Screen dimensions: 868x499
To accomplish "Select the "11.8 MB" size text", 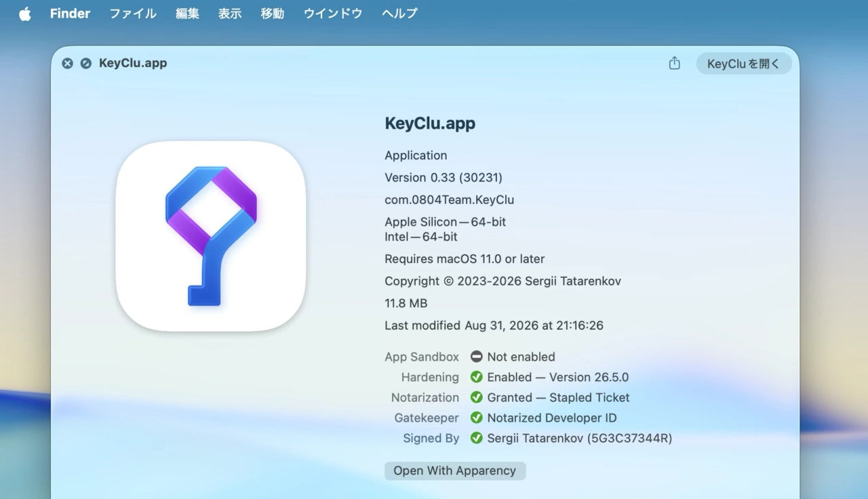I will [x=406, y=303].
